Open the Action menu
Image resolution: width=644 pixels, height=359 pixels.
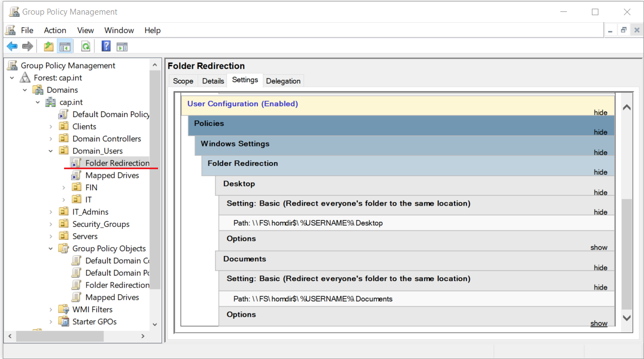(55, 30)
